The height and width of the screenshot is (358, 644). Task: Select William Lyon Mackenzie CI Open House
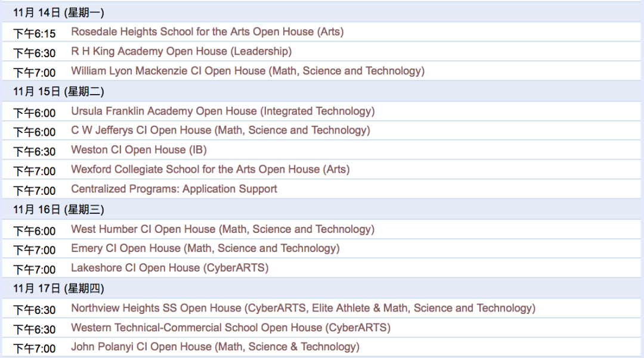[247, 71]
